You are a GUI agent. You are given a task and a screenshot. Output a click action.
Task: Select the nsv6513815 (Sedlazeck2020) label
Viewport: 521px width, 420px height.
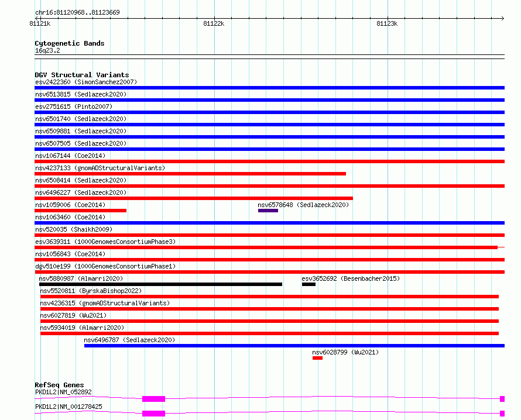coord(81,94)
